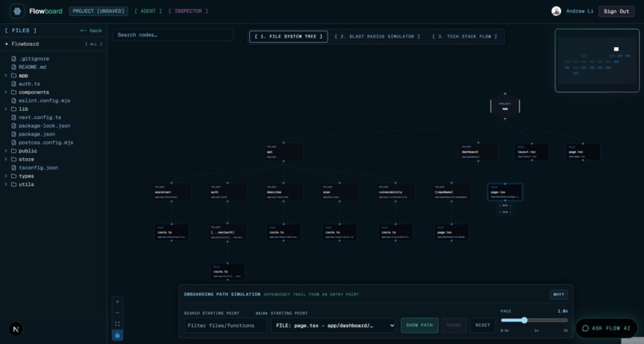This screenshot has height=344, width=644.
Task: Select the scan folder node
Action: [340, 192]
